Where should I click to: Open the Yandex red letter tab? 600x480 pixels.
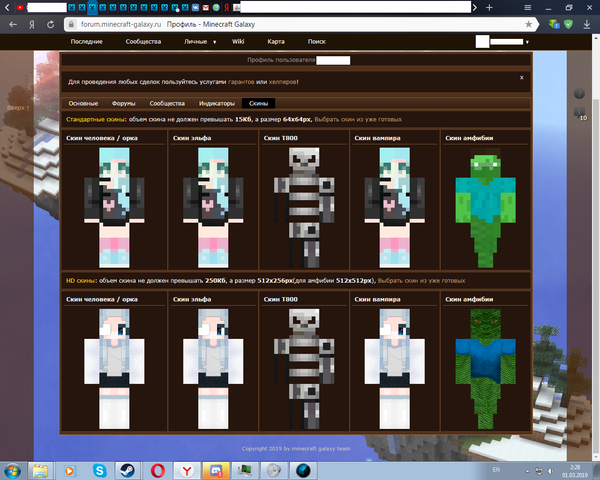(227, 7)
